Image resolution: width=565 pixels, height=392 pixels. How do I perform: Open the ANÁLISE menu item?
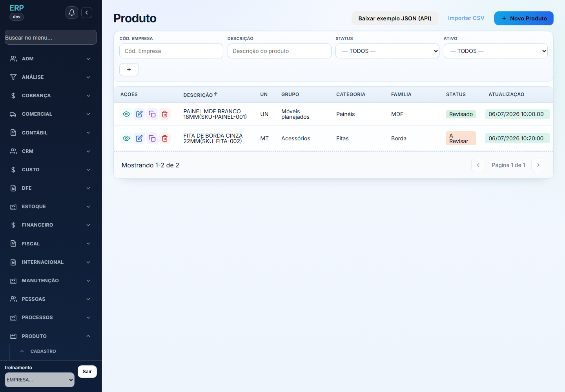(x=51, y=77)
